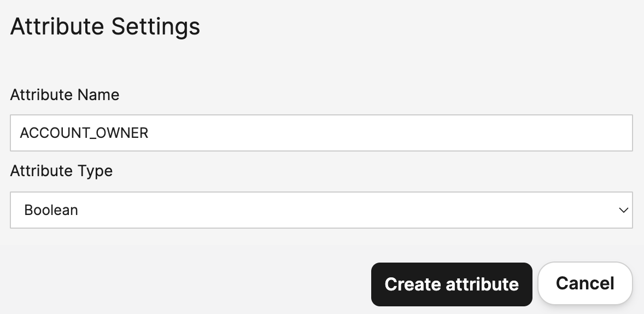Screen dimensions: 644x314
Task: Focus the name input box
Action: [321, 133]
